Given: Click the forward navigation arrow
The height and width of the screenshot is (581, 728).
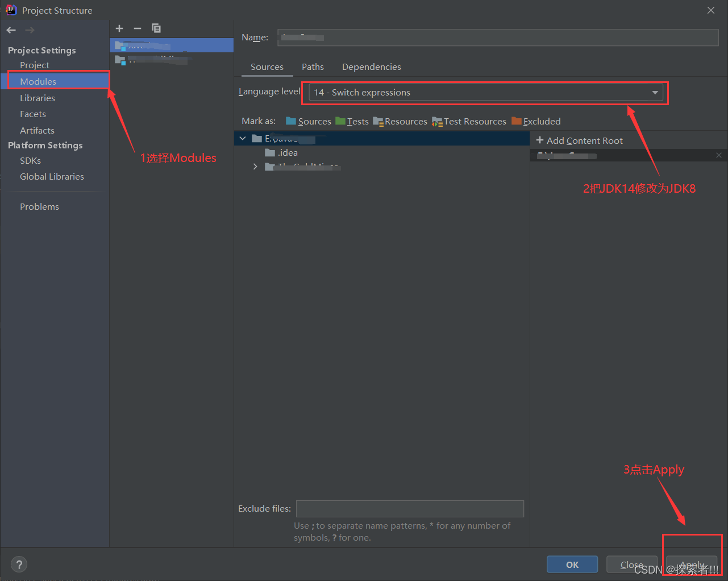Looking at the screenshot, I should [30, 30].
